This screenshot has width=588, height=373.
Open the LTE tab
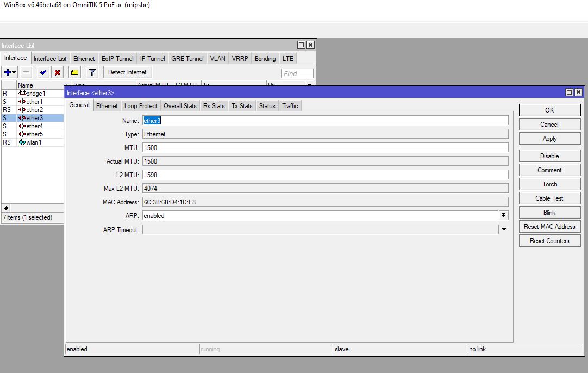click(x=288, y=59)
